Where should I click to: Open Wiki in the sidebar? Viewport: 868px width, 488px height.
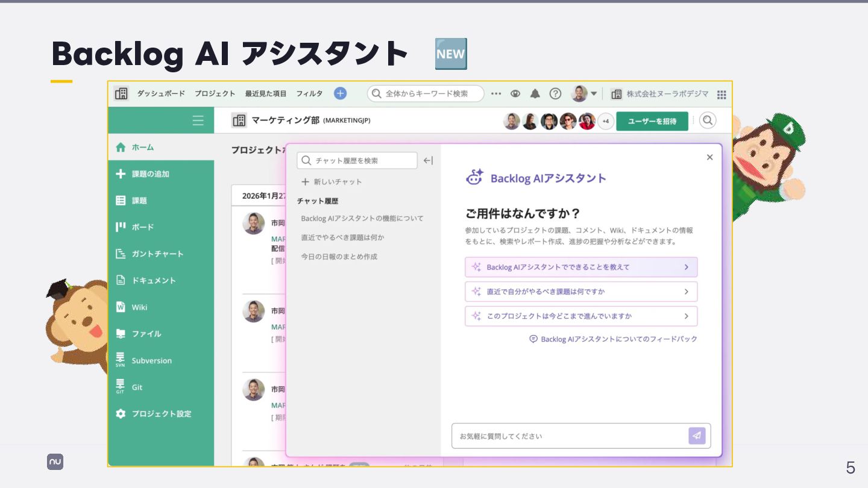point(161,307)
